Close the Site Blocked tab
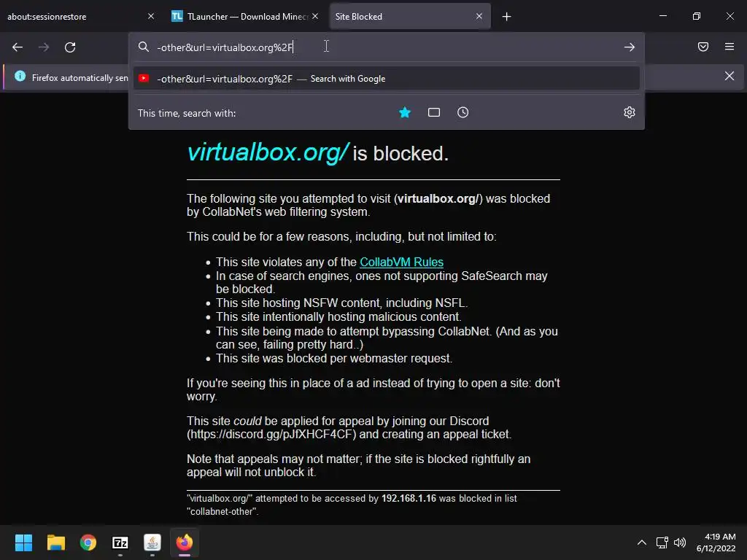 479,16
